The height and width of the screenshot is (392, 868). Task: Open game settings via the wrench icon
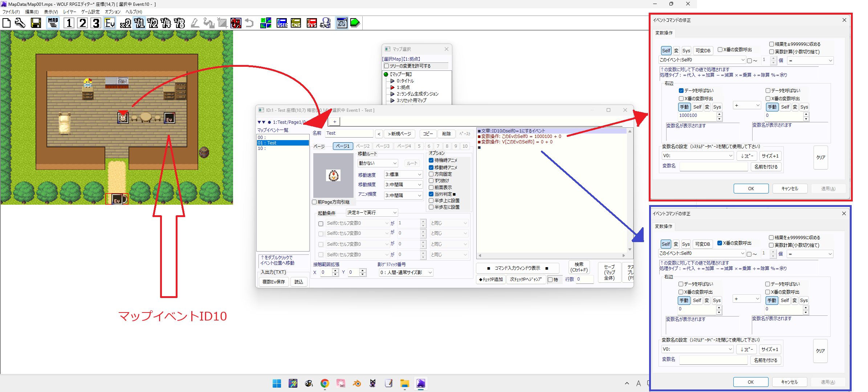(20, 23)
